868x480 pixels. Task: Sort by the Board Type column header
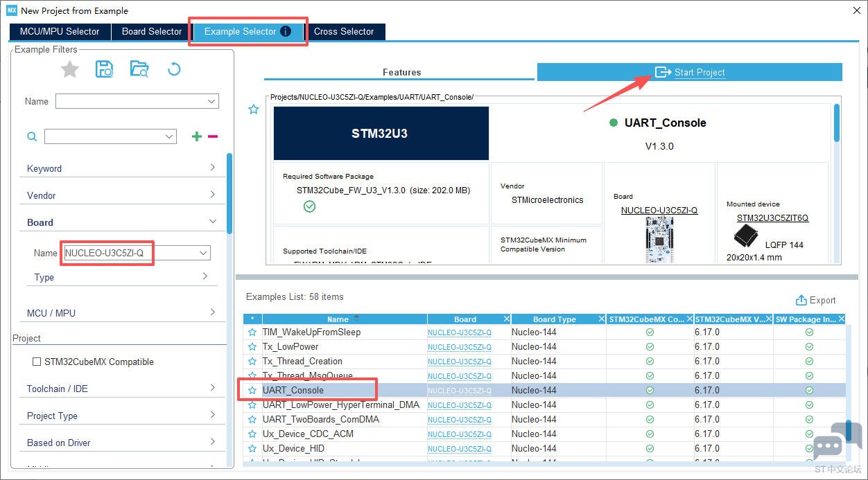[554, 319]
